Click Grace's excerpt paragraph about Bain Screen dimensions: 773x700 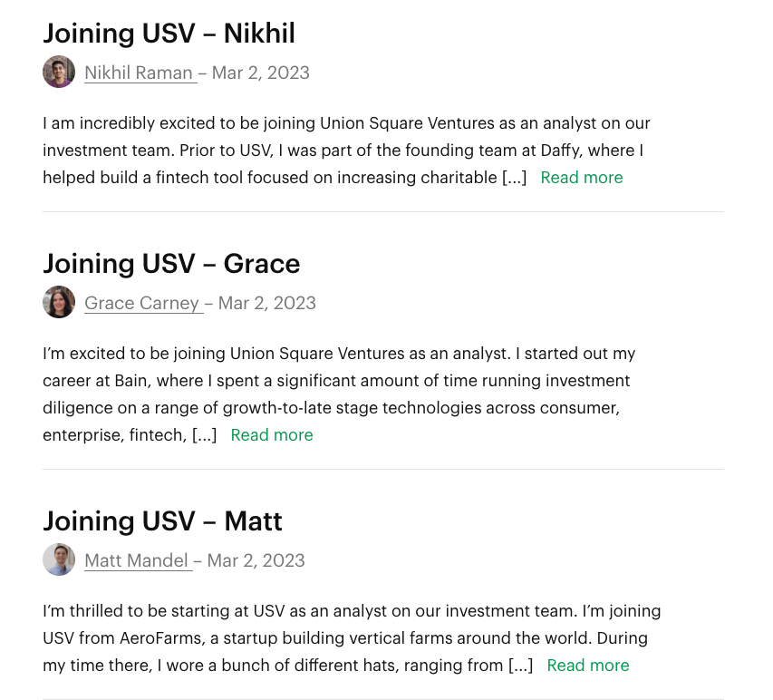click(339, 394)
